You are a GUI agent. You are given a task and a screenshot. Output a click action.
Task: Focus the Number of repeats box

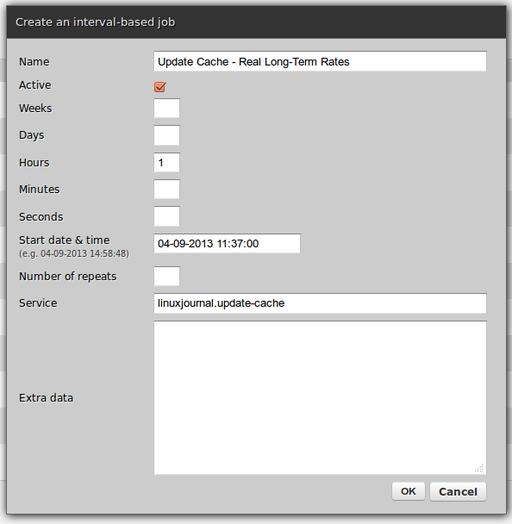pyautogui.click(x=166, y=276)
